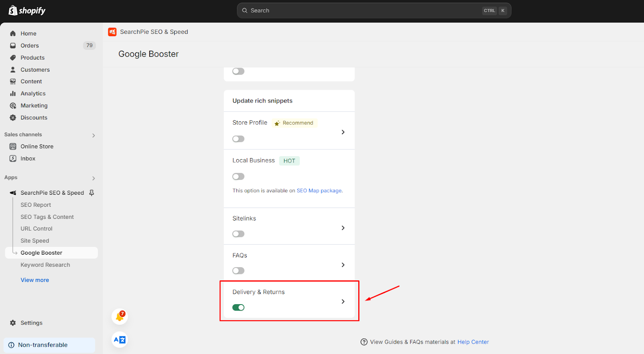Select Google Booster menu item
The image size is (644, 354).
(52, 253)
